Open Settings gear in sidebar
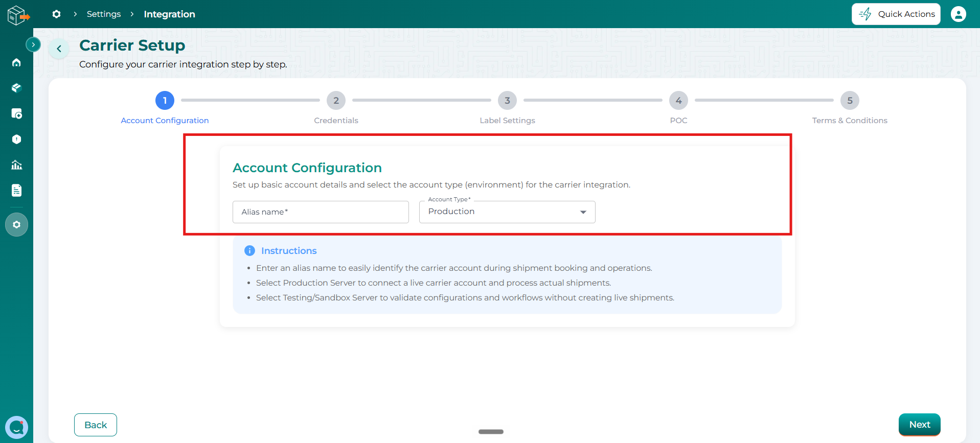 [16, 224]
